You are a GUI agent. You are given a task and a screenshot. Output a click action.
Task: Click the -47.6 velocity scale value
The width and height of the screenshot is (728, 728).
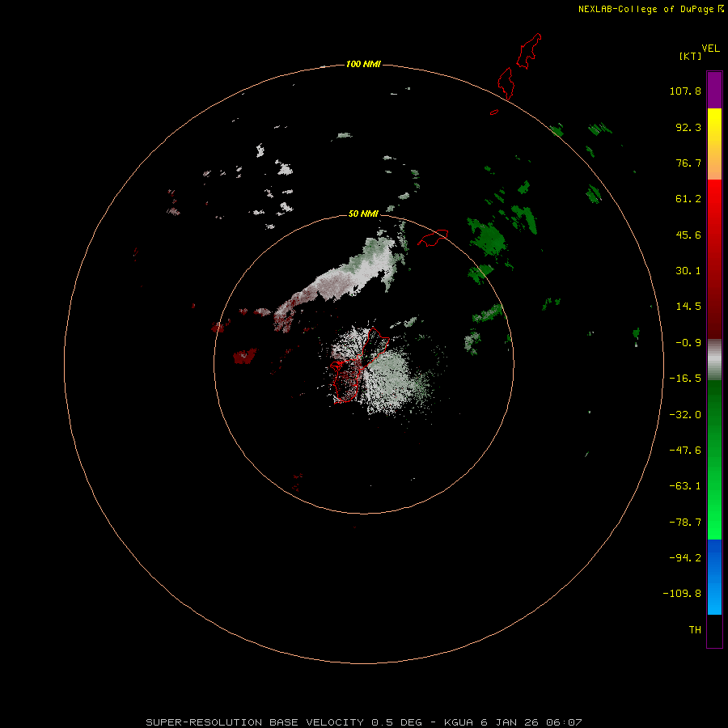pyautogui.click(x=685, y=451)
